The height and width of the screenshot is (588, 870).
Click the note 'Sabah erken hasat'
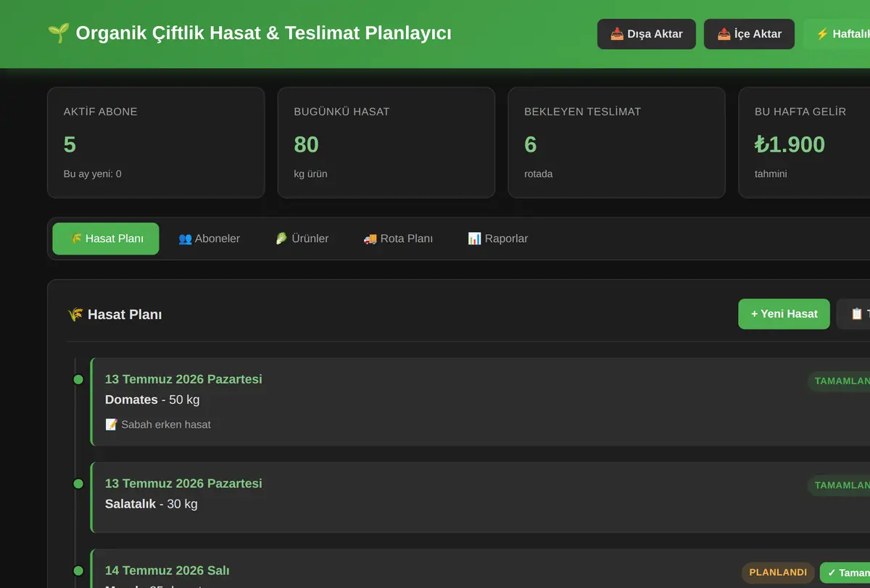tap(158, 424)
